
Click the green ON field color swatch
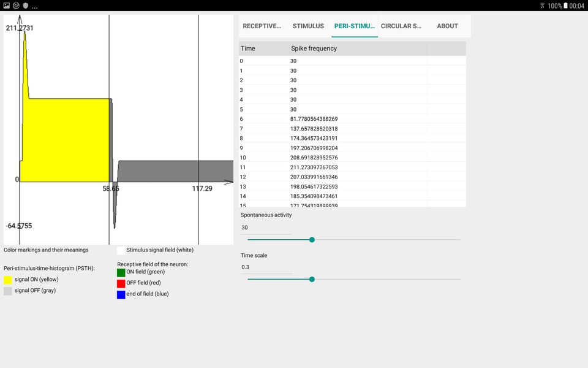tap(121, 272)
